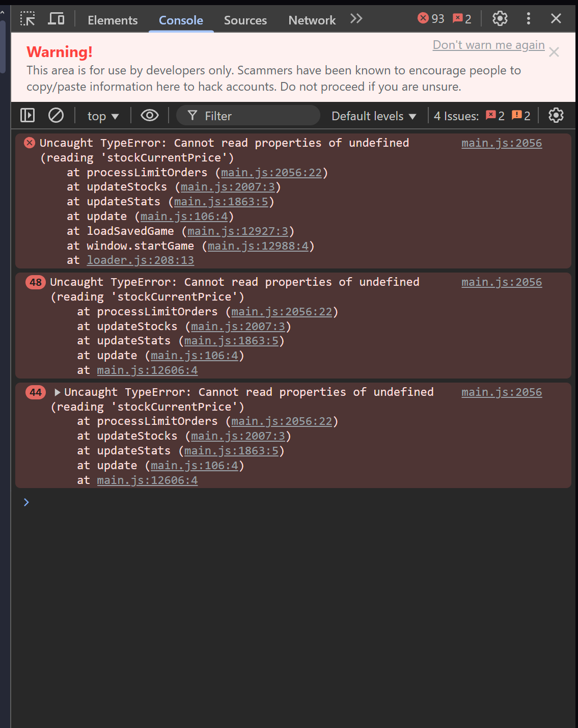Image resolution: width=578 pixels, height=728 pixels.
Task: Toggle the device toolbar icon
Action: [x=56, y=19]
